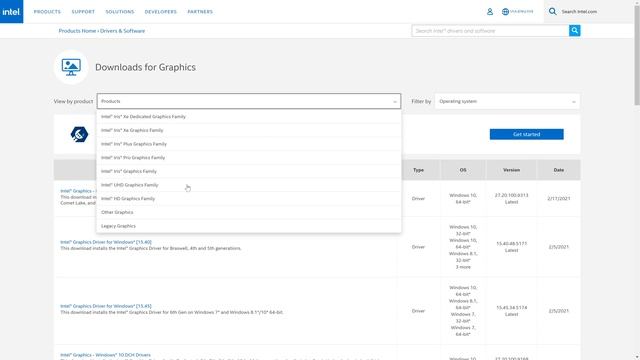The height and width of the screenshot is (360, 640).
Task: Click the header search magnifier icon
Action: 552,11
